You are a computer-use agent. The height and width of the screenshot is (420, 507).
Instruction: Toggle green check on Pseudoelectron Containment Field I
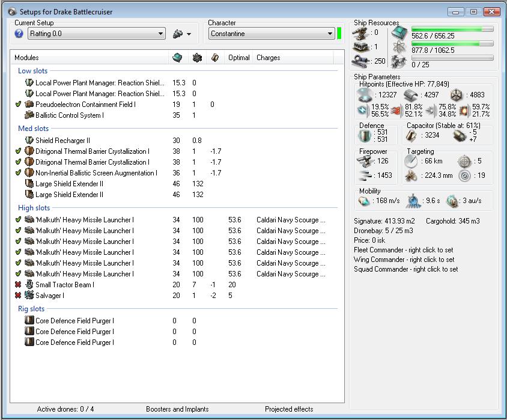[x=18, y=105]
